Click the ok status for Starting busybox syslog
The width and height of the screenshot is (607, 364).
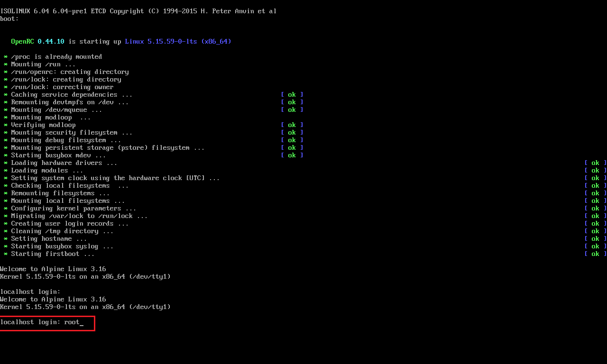click(x=596, y=246)
